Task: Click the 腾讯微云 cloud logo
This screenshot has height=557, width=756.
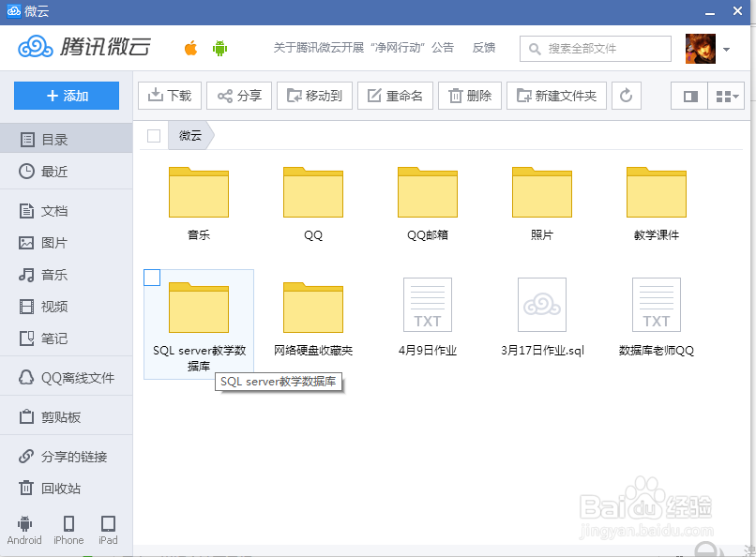Action: tap(84, 47)
